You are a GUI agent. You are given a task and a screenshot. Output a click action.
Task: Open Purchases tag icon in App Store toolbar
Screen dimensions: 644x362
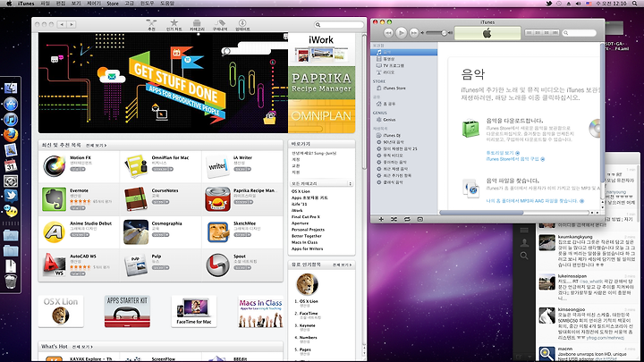point(220,25)
